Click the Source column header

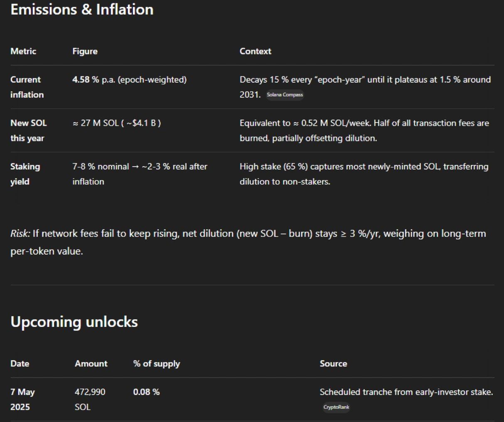(x=333, y=363)
